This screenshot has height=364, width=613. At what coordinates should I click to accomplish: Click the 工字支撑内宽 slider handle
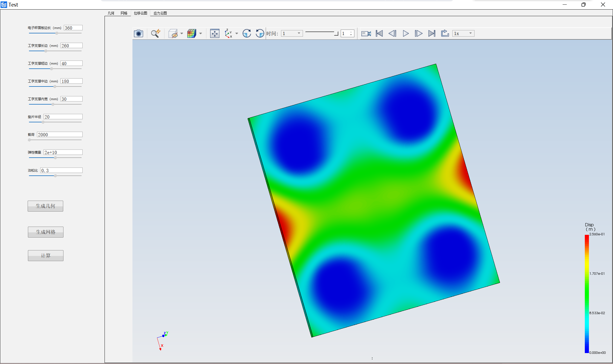pos(53,104)
